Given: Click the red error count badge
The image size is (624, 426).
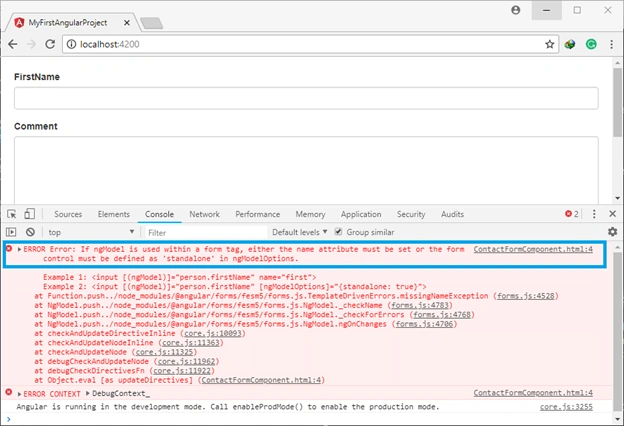Looking at the screenshot, I should point(572,214).
